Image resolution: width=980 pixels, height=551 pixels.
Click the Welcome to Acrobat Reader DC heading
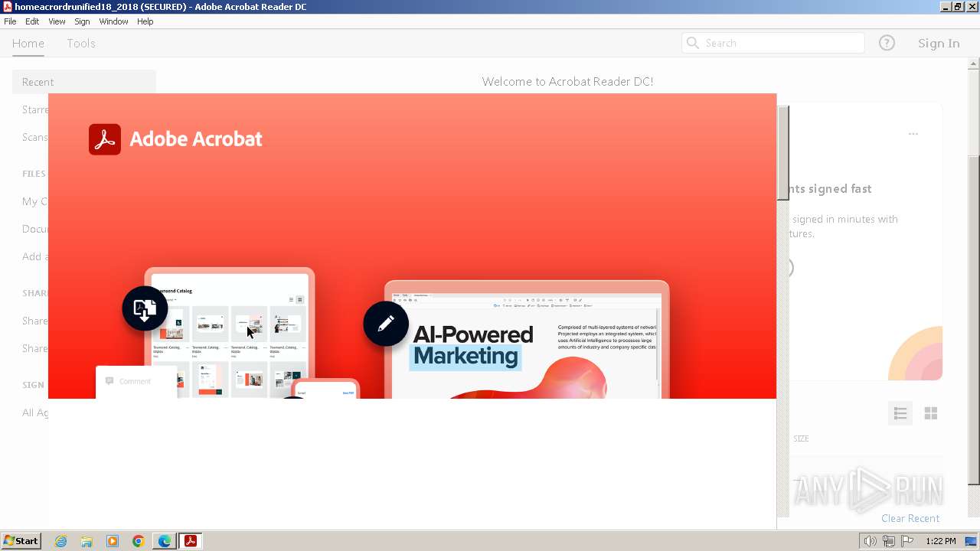(567, 82)
